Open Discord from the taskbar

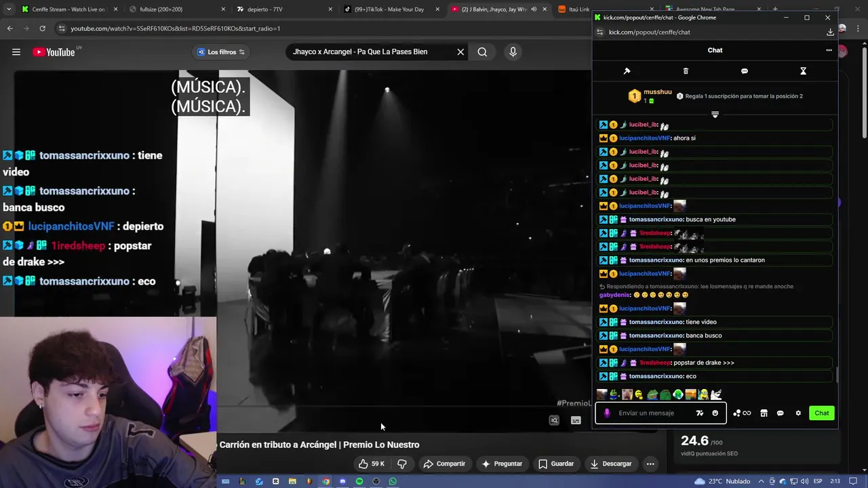coord(342,481)
